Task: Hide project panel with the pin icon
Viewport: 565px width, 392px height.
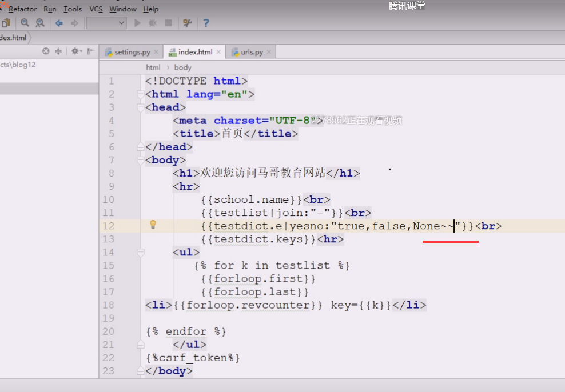Action: 91,51
